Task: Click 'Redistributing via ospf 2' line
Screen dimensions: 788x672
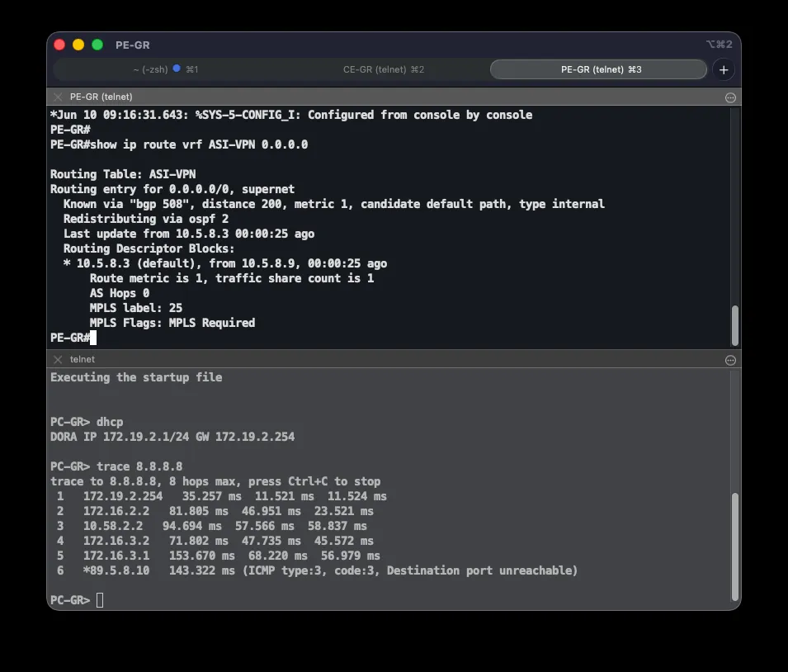Action: point(146,219)
